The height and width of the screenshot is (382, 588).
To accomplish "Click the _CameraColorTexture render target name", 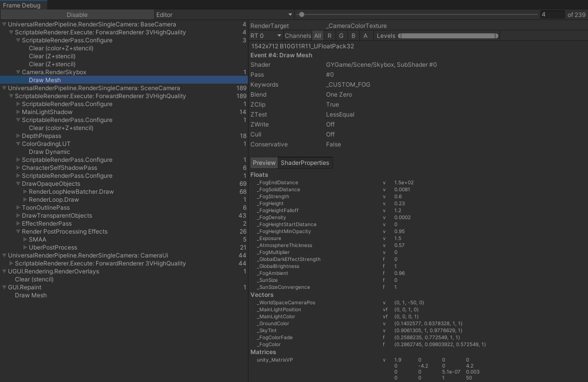I will pos(356,26).
